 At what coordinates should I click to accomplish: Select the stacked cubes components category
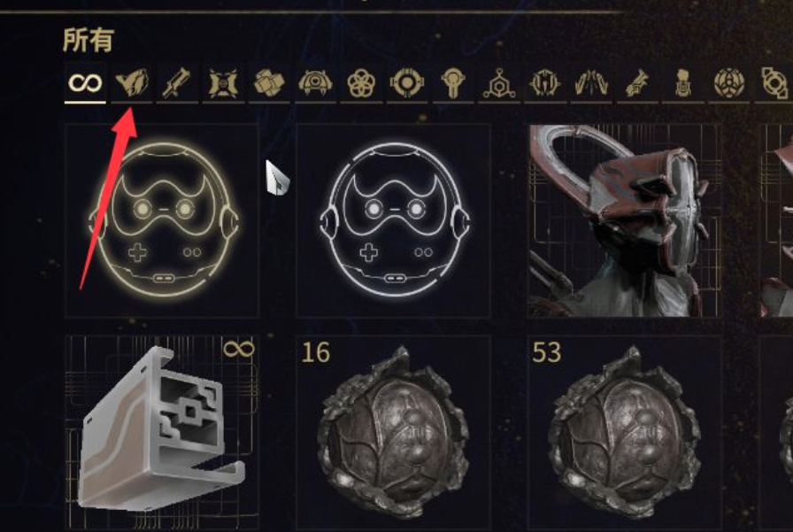269,83
